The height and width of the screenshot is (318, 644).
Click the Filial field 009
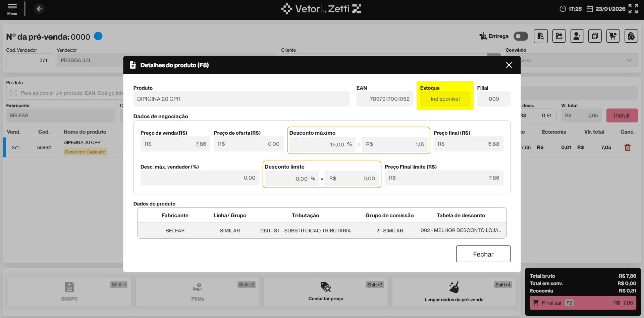click(494, 99)
